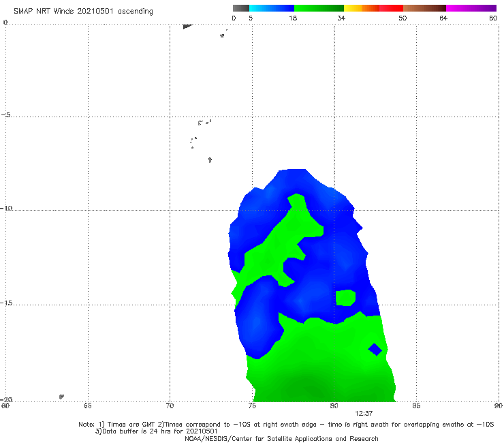This screenshot has width=504, height=443.
Task: Click the title "SMAP NRT Winds 20210501 ascending"
Action: click(83, 12)
